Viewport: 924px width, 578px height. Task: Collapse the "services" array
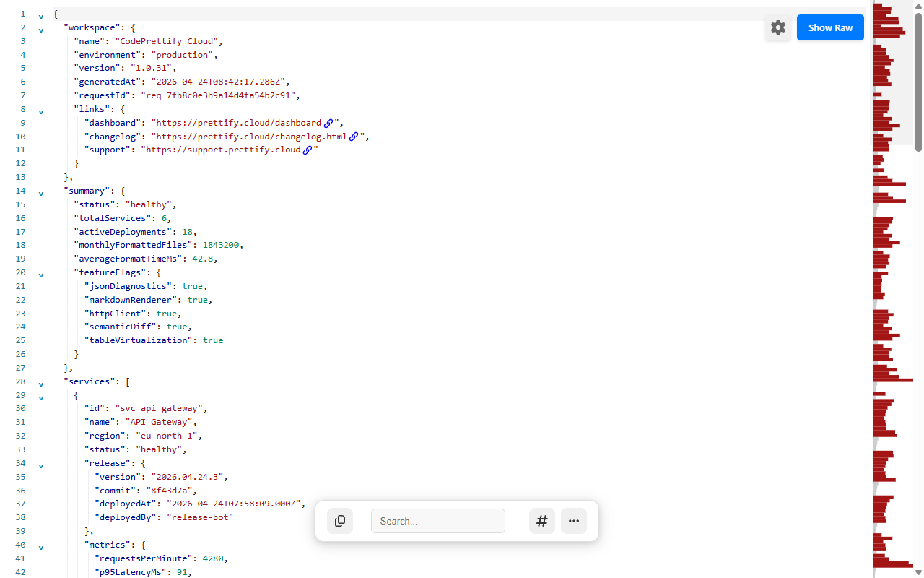(x=41, y=384)
